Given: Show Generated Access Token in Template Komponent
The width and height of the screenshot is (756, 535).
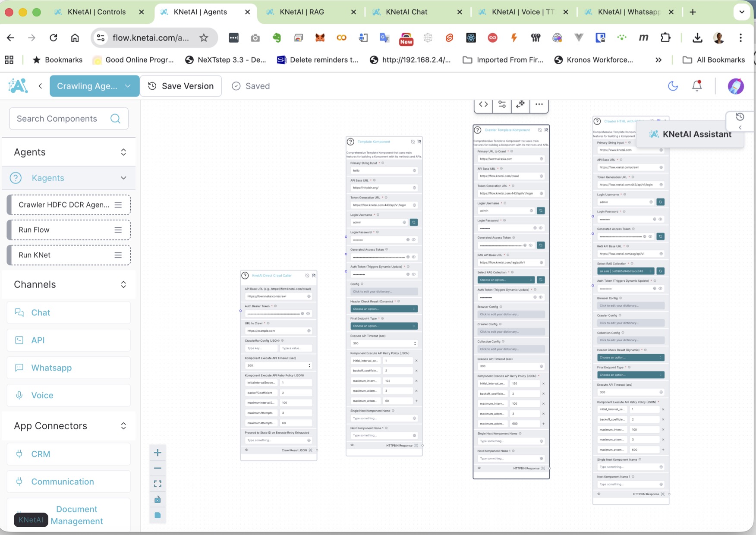Looking at the screenshot, I should tap(413, 257).
